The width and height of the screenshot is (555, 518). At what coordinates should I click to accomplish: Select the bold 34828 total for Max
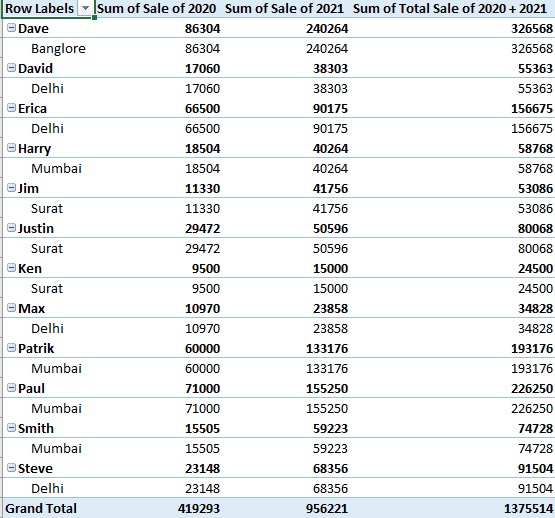535,309
